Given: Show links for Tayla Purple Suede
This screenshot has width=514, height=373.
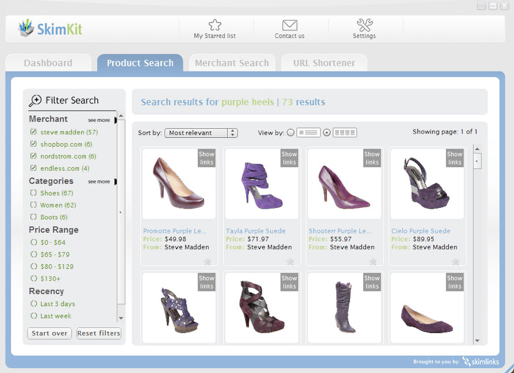Looking at the screenshot, I should (289, 158).
